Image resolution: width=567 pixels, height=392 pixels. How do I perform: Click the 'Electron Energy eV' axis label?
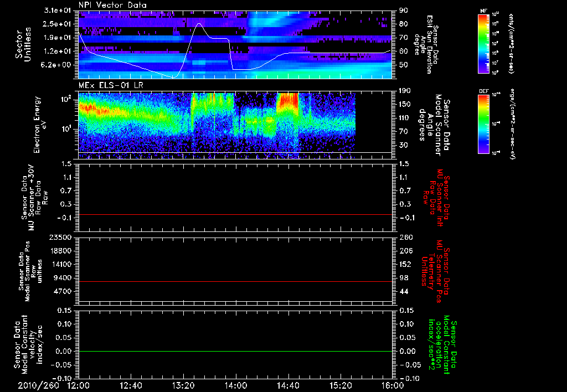click(39, 125)
